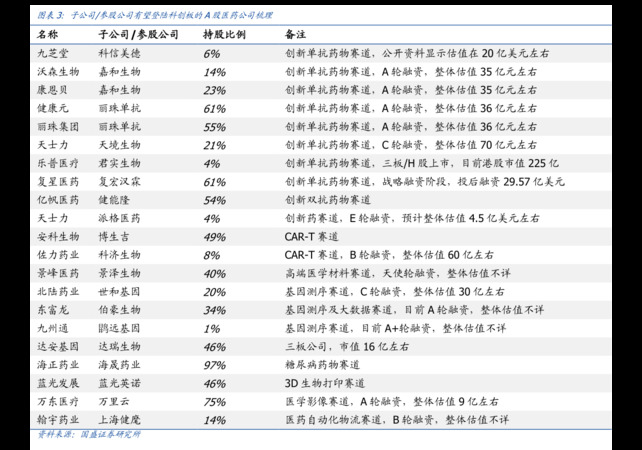Click the '三板公司，市值 16 亿左右' remark
642x450 pixels.
pos(346,346)
